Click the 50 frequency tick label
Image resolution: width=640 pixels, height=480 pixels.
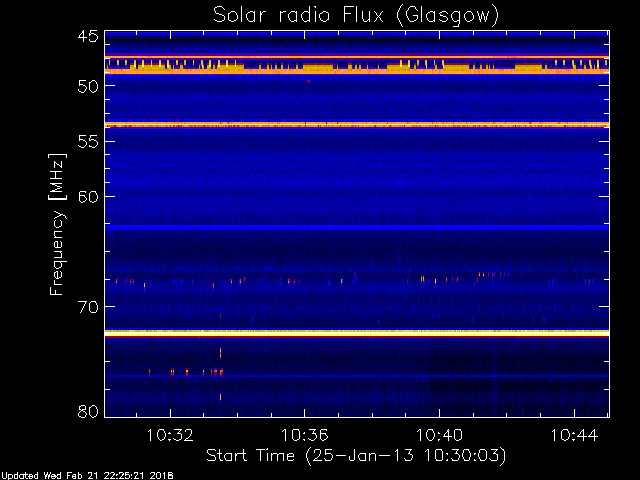pos(88,86)
